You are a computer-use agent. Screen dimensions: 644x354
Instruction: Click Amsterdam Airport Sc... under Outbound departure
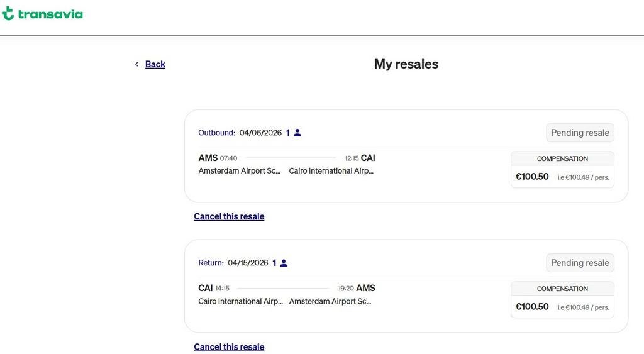[x=239, y=171]
